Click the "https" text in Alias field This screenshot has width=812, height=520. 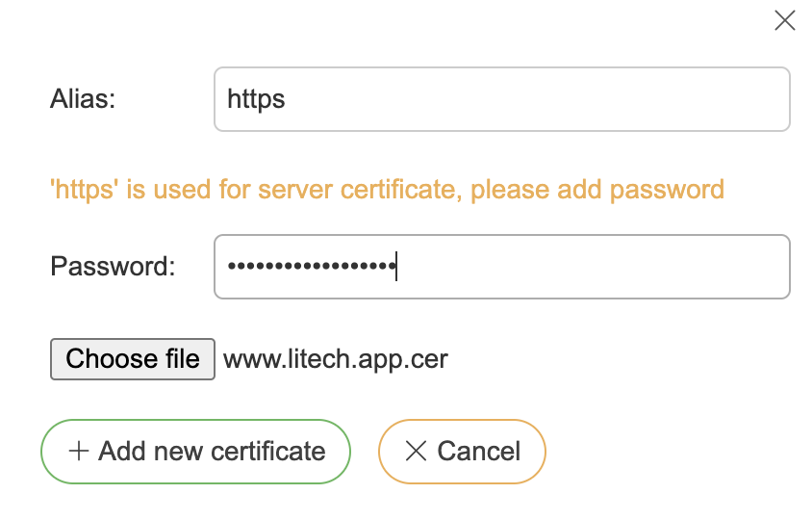(256, 99)
